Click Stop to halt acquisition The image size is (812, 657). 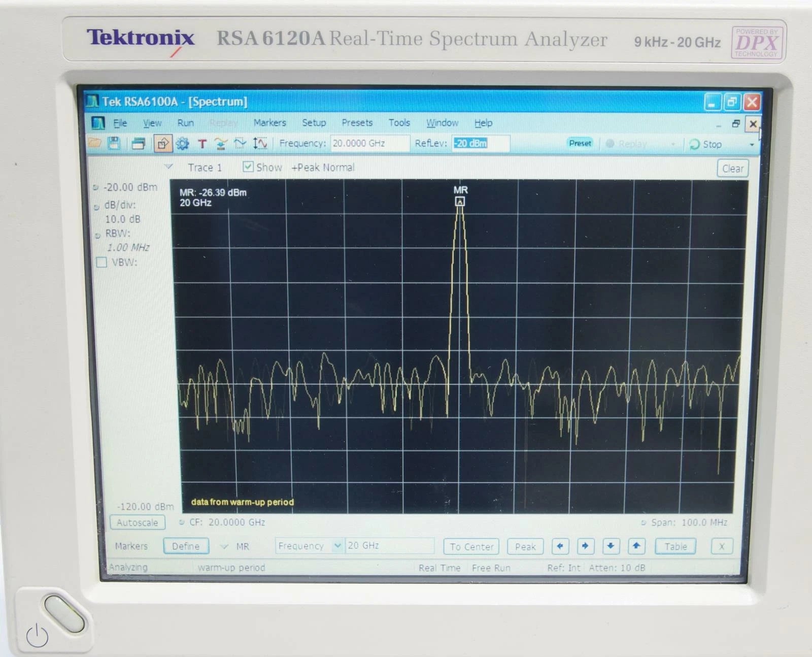[706, 144]
